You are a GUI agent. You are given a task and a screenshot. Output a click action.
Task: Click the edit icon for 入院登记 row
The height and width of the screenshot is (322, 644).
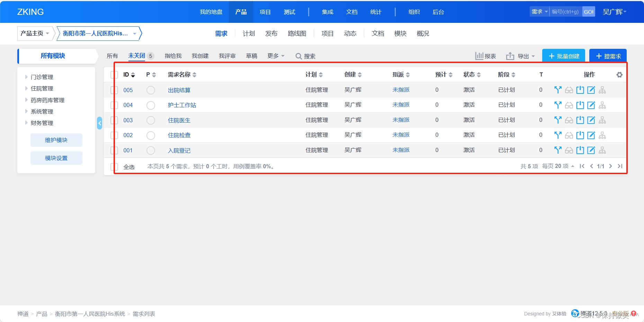point(591,150)
